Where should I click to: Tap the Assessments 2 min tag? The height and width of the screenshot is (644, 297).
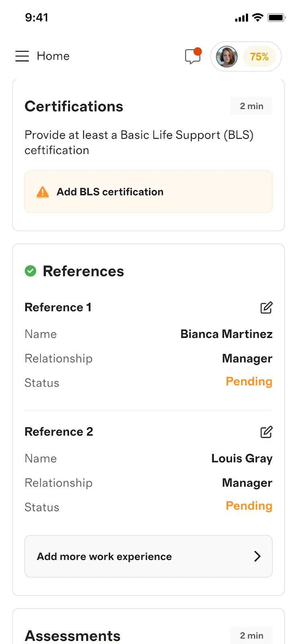(x=252, y=636)
